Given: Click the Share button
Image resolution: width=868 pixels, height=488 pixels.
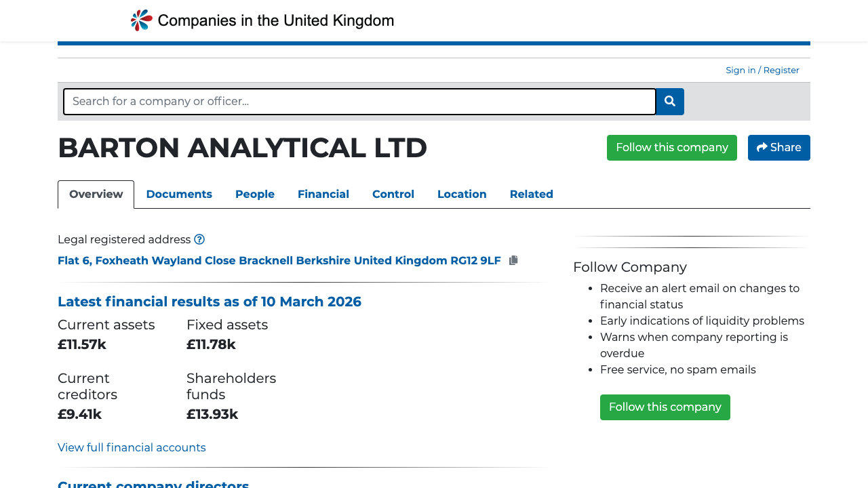Looking at the screenshot, I should (x=778, y=147).
